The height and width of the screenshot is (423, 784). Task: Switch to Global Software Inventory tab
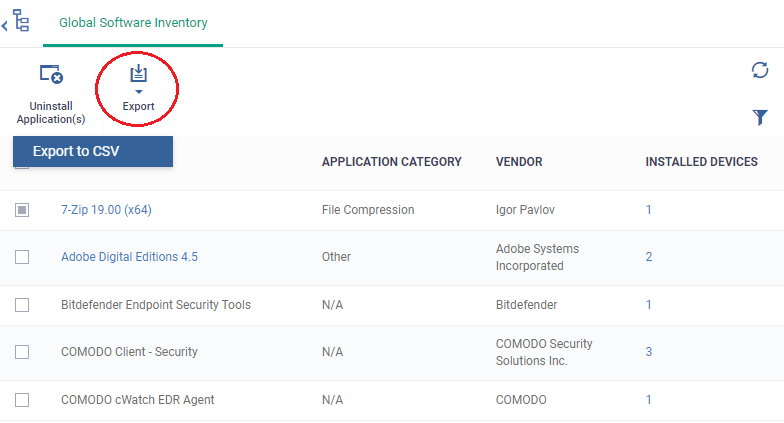tap(133, 23)
